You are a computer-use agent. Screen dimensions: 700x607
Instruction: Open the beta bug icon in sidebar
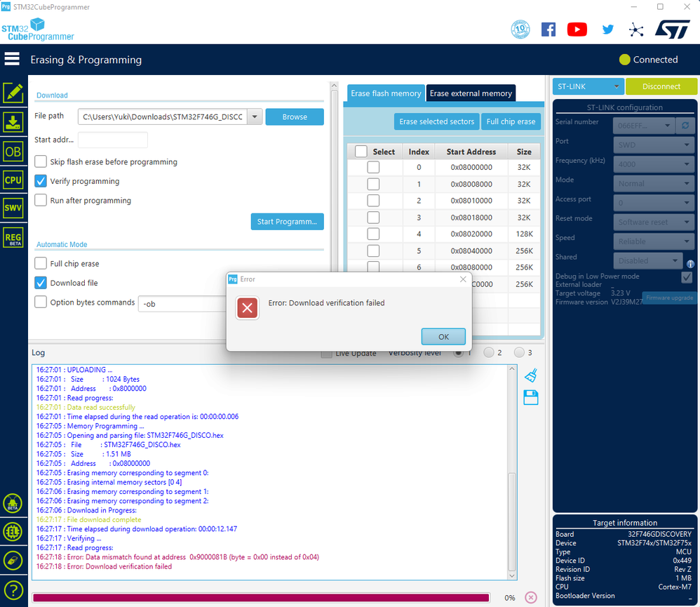click(13, 503)
